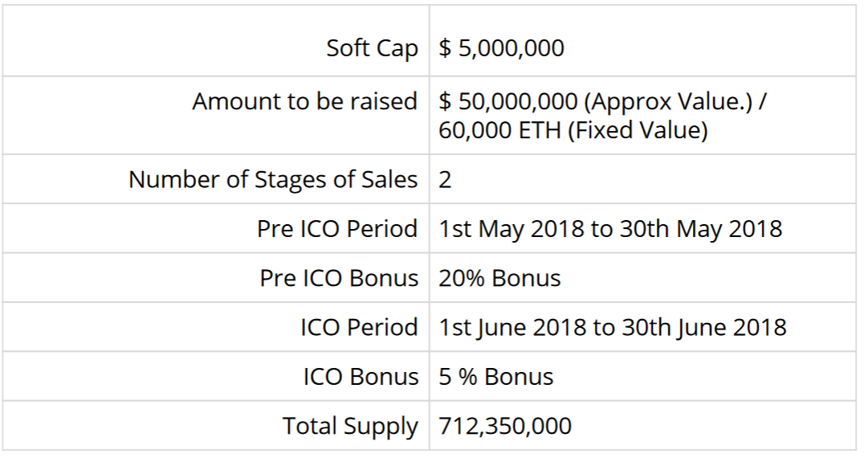Click the Amount to be raised label
Screen dimensions: 868x462
coord(304,101)
